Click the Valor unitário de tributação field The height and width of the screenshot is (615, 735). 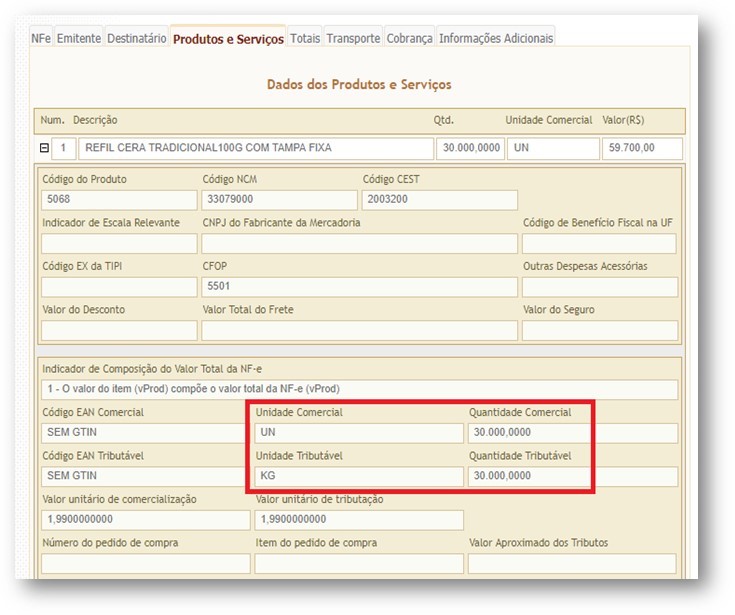click(359, 520)
